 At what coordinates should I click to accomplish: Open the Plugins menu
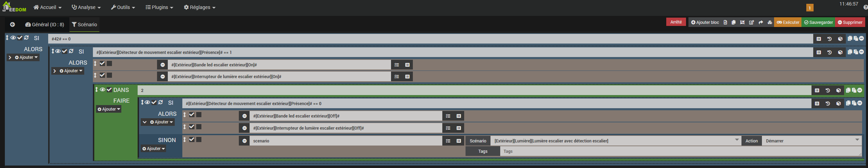(159, 7)
